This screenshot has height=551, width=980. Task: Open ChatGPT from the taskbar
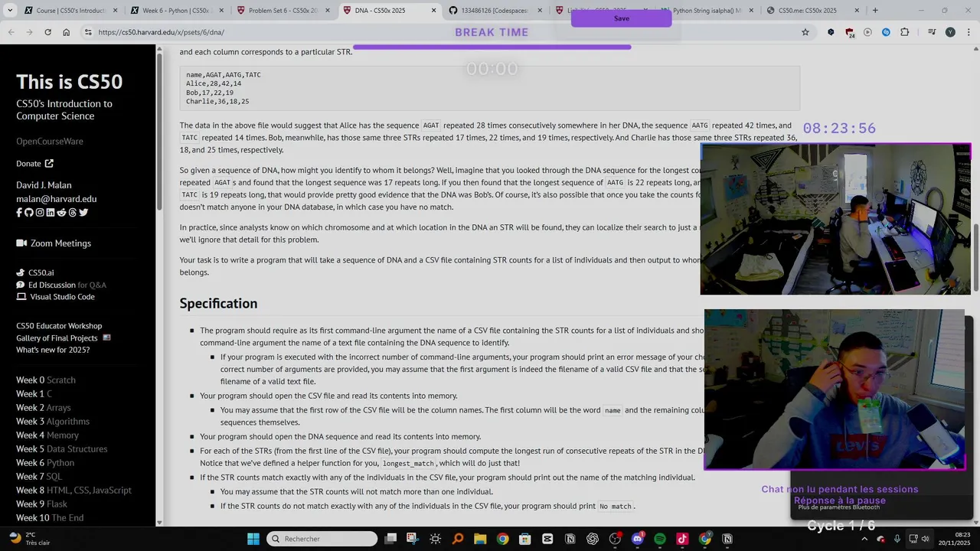pyautogui.click(x=592, y=539)
